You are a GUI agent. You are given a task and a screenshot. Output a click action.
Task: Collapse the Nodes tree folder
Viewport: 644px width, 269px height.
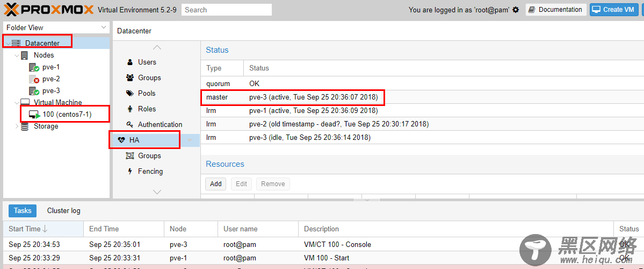point(17,55)
